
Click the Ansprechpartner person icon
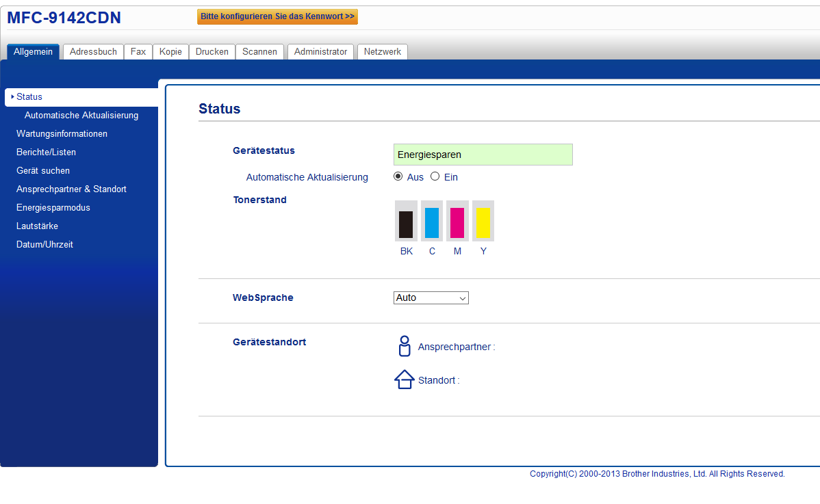[405, 346]
